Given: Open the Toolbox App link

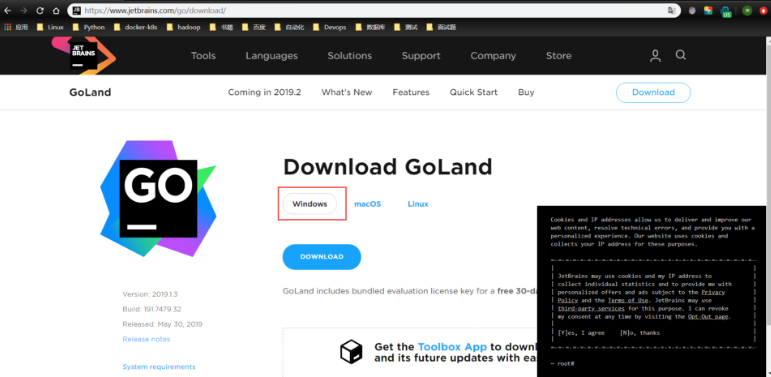Looking at the screenshot, I should click(x=452, y=346).
